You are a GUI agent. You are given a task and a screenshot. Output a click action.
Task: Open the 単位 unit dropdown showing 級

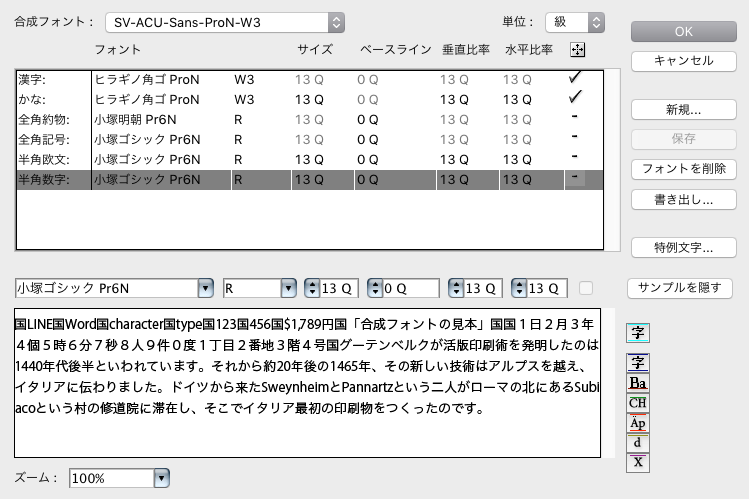(575, 22)
